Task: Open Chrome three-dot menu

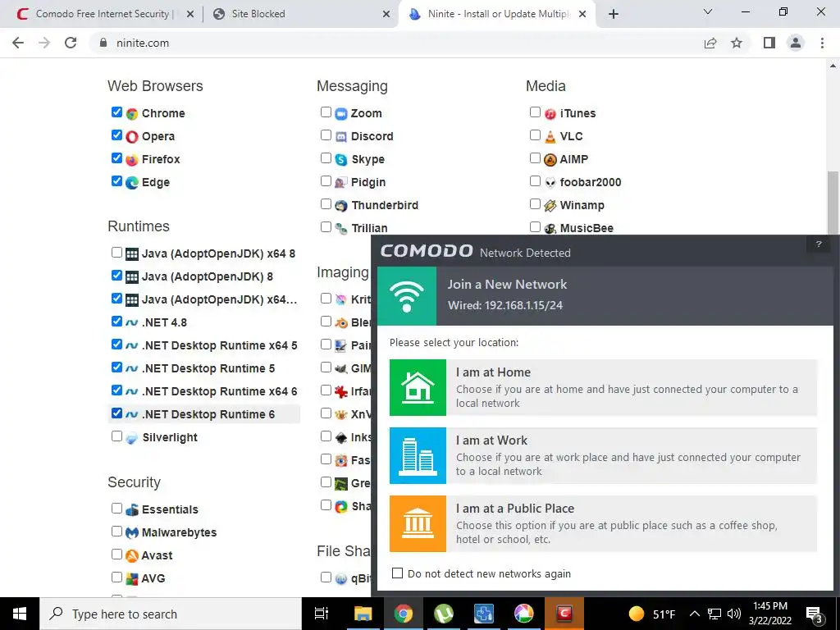Action: tap(822, 43)
